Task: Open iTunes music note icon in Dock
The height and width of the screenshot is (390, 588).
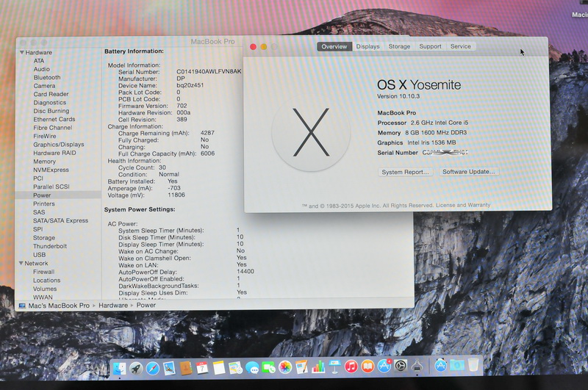Action: coord(351,366)
